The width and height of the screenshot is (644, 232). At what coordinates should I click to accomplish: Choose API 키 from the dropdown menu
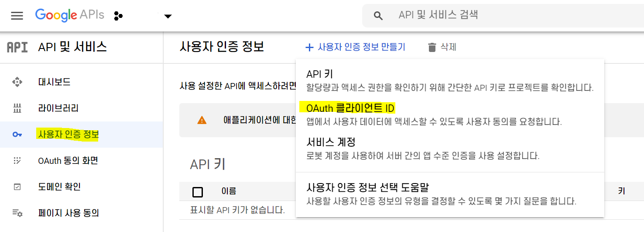click(x=450, y=80)
